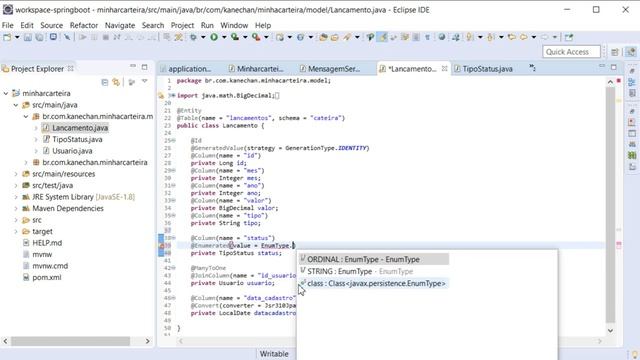Viewport: 640px width, 360px height.
Task: Toggle Show Whitespace Characters pilcrow icon
Action: pos(427,37)
